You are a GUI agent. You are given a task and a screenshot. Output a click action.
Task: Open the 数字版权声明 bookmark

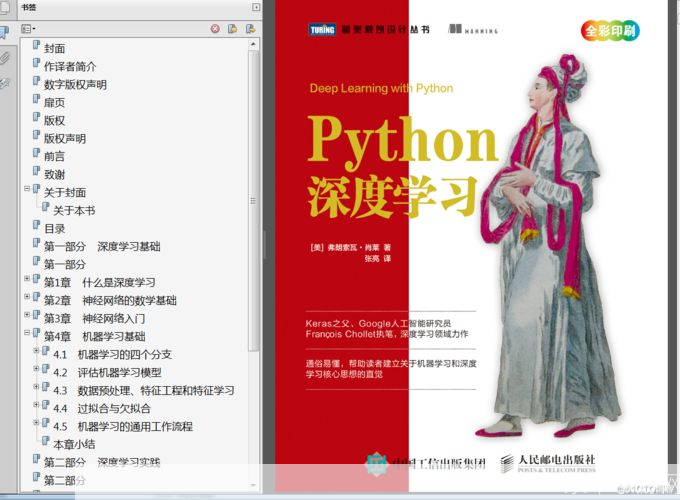click(x=75, y=85)
